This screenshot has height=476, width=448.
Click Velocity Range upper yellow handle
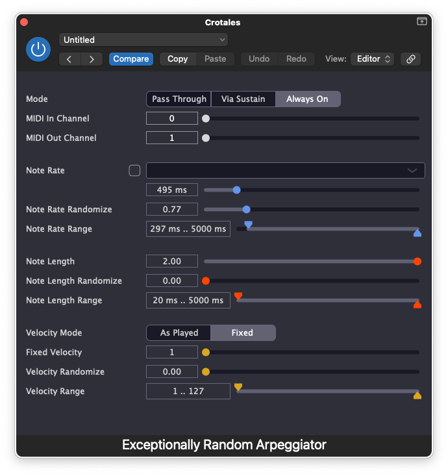coord(417,395)
